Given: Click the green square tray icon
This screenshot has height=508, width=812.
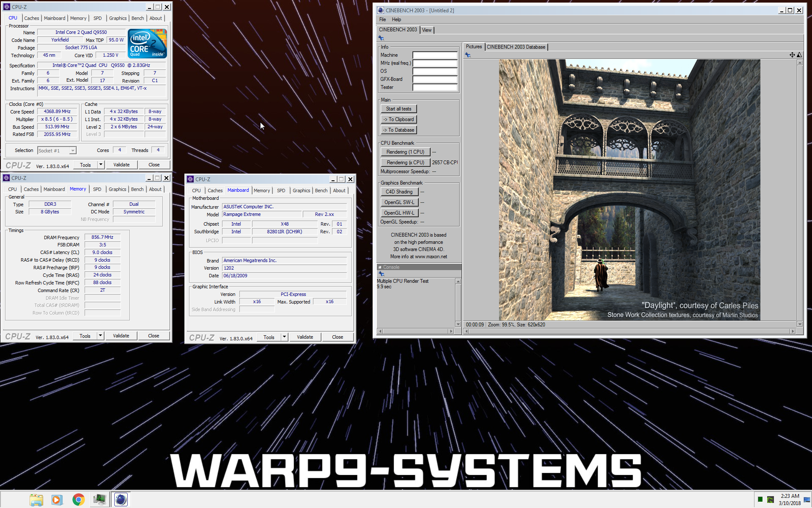Looking at the screenshot, I should (x=760, y=500).
